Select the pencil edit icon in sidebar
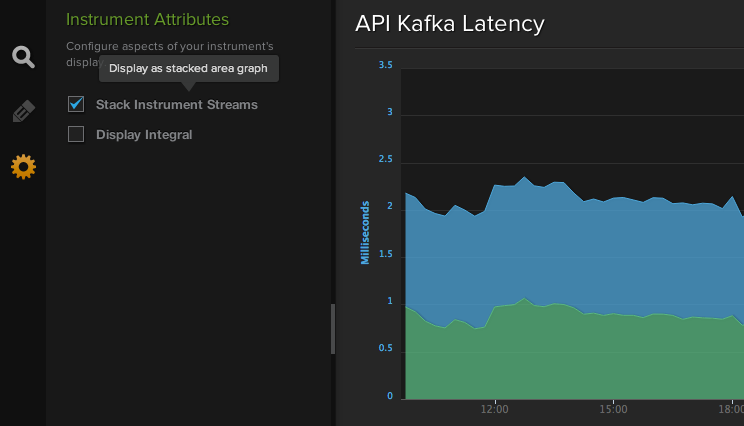 pyautogui.click(x=23, y=111)
